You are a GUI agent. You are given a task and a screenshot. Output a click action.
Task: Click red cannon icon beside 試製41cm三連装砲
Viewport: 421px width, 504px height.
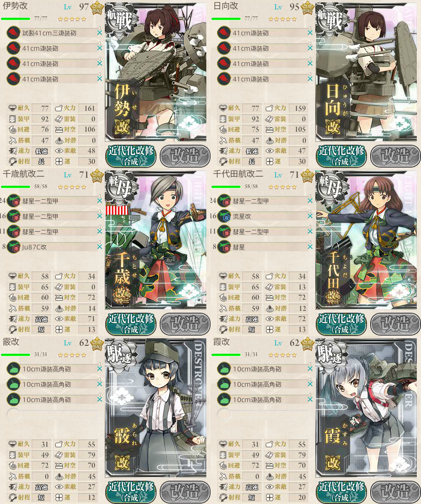pyautogui.click(x=14, y=33)
